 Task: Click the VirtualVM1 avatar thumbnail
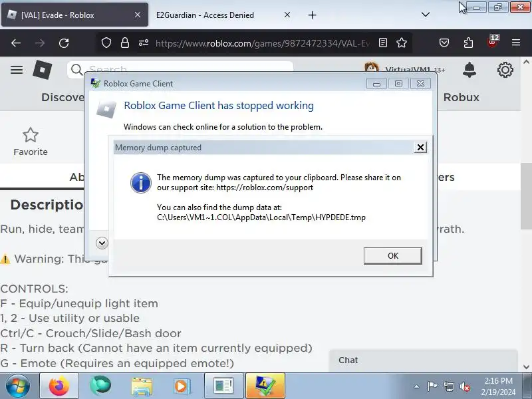click(372, 67)
